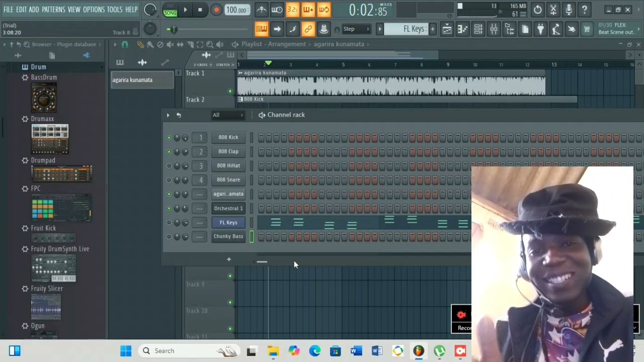Open the PATTERNS menu

pos(53,10)
